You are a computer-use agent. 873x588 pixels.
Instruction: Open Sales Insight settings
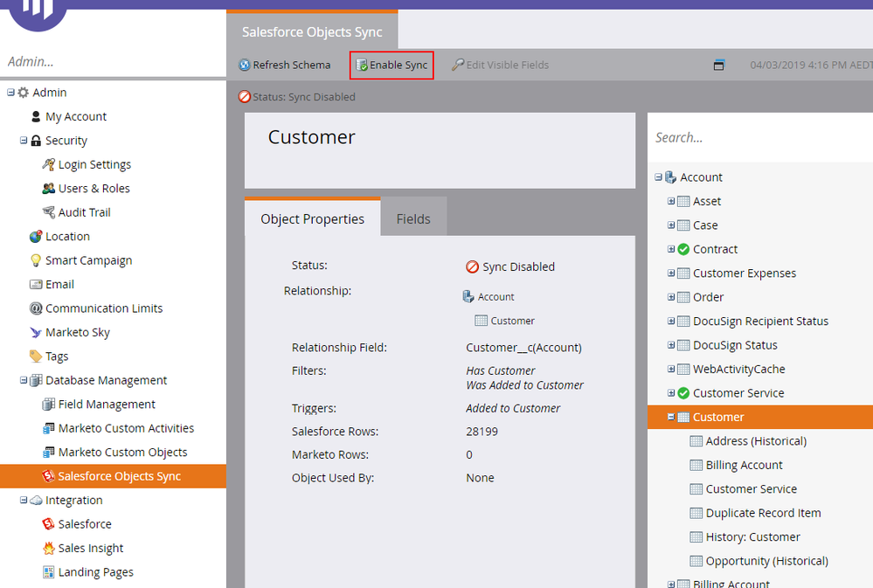coord(91,548)
